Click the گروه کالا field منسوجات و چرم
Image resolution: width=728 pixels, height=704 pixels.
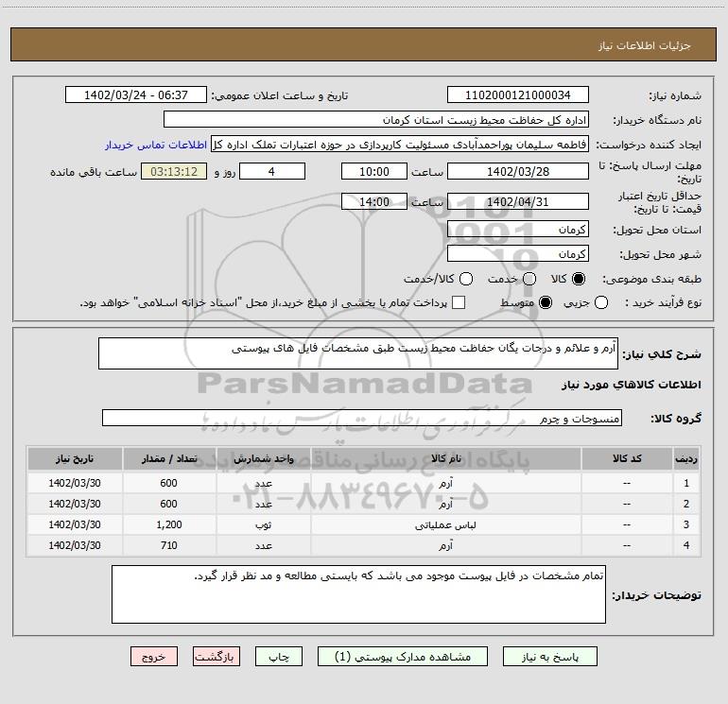pos(362,418)
